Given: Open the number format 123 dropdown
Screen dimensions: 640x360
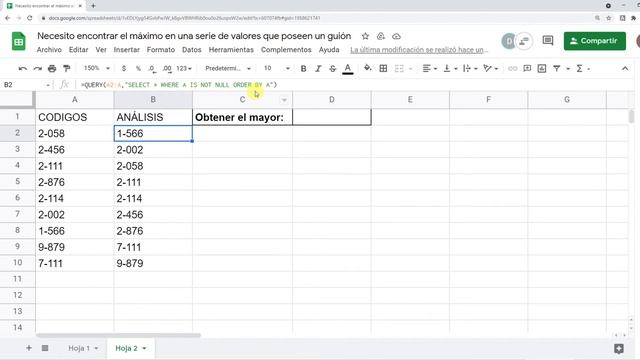Looking at the screenshot, I should (x=184, y=69).
